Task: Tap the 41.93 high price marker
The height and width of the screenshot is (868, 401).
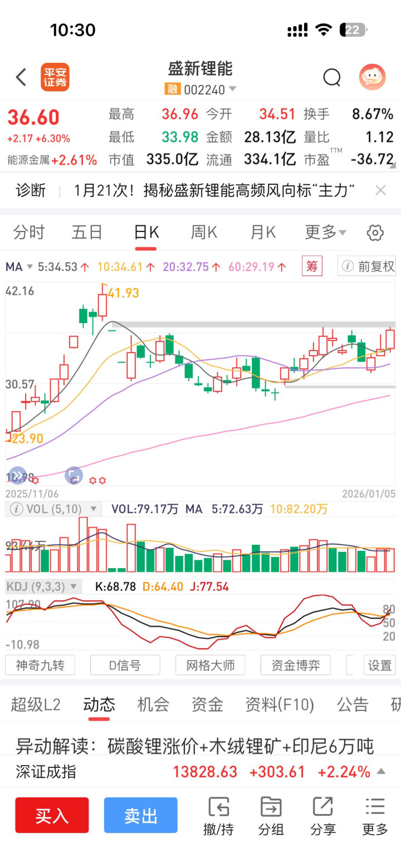Action: [123, 293]
